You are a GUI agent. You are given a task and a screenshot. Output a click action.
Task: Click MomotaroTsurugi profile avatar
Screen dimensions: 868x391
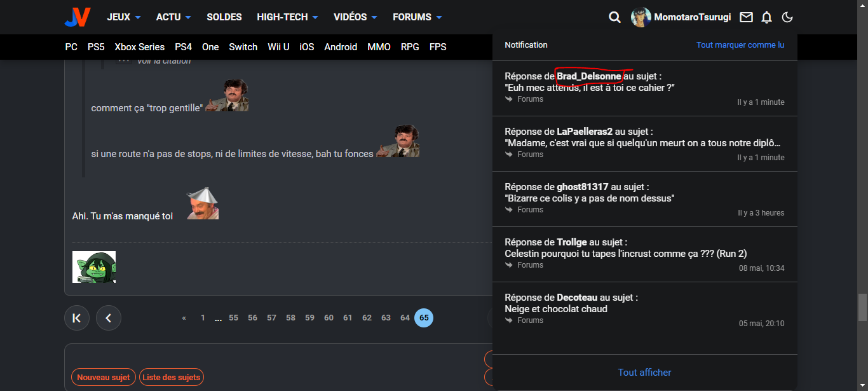click(641, 17)
